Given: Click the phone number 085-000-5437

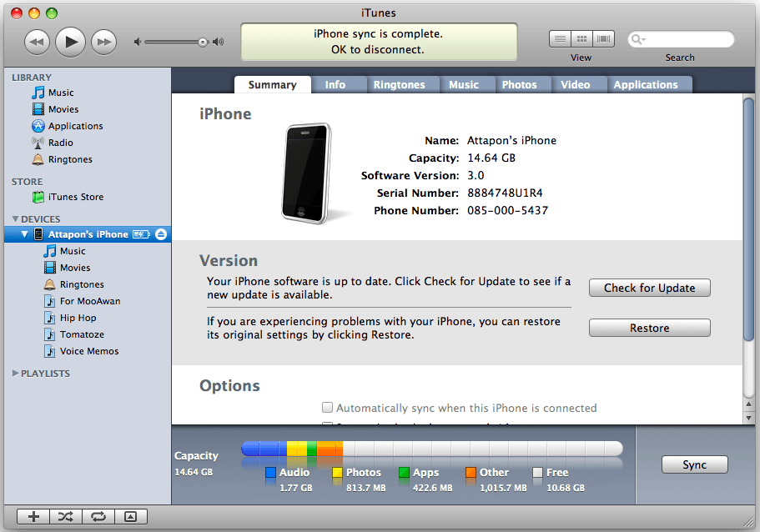Looking at the screenshot, I should [507, 210].
